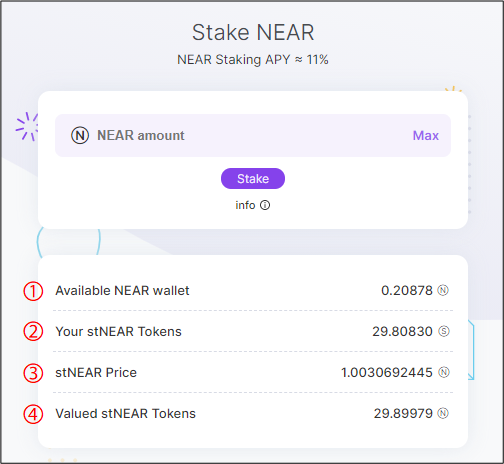504x464 pixels.
Task: Click the info circle icon below Stake
Action: 265,205
